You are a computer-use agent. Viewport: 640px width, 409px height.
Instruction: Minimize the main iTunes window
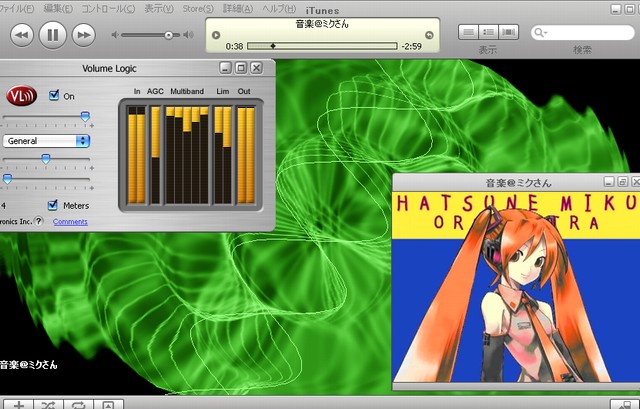(x=616, y=9)
